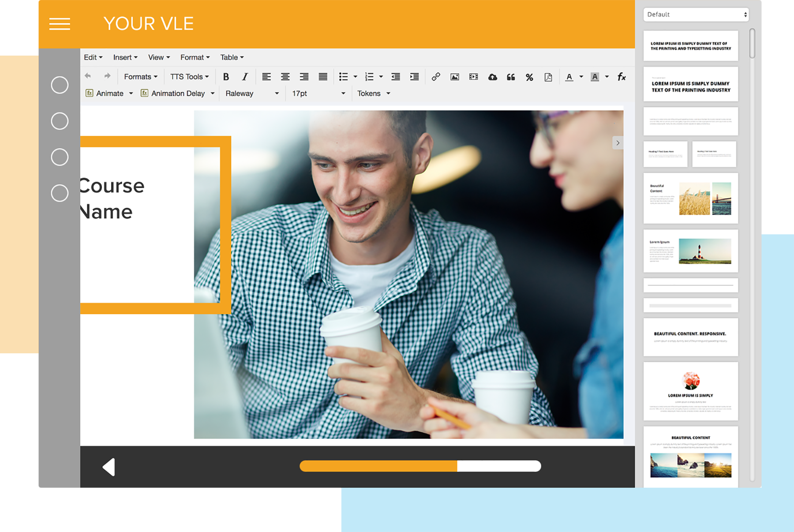Click the TTS Tools button
794x532 pixels.
click(189, 77)
